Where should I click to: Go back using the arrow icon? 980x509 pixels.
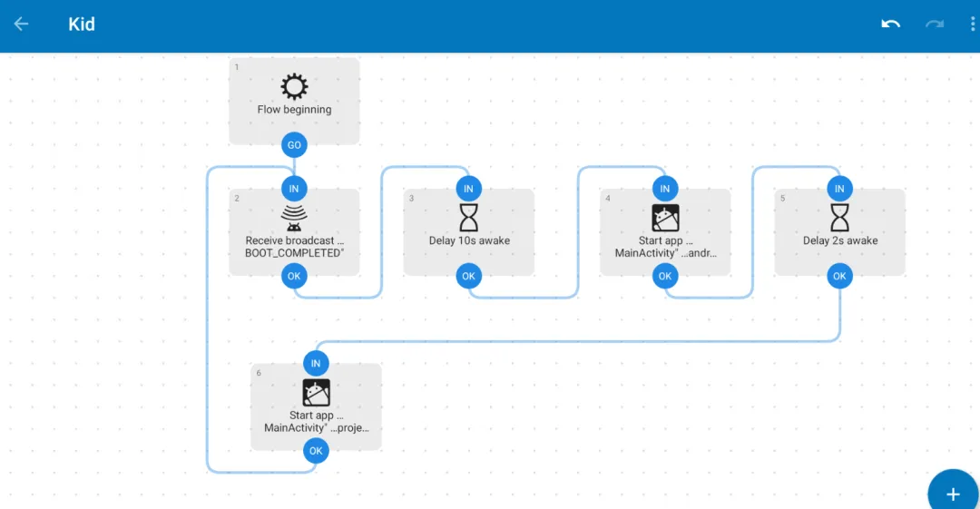pyautogui.click(x=21, y=24)
